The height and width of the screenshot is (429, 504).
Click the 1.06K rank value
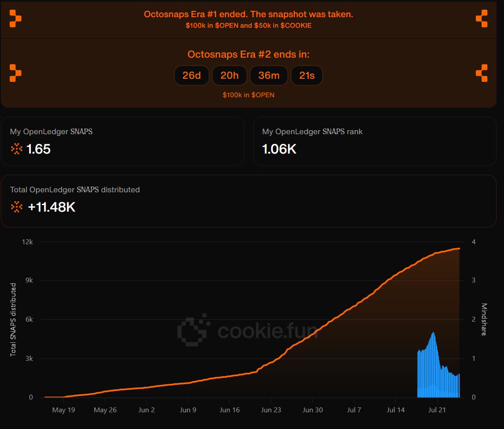tap(279, 149)
